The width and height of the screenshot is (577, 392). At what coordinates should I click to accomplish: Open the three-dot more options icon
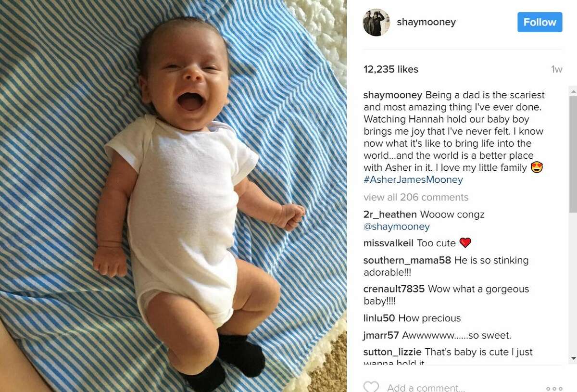pyautogui.click(x=554, y=388)
